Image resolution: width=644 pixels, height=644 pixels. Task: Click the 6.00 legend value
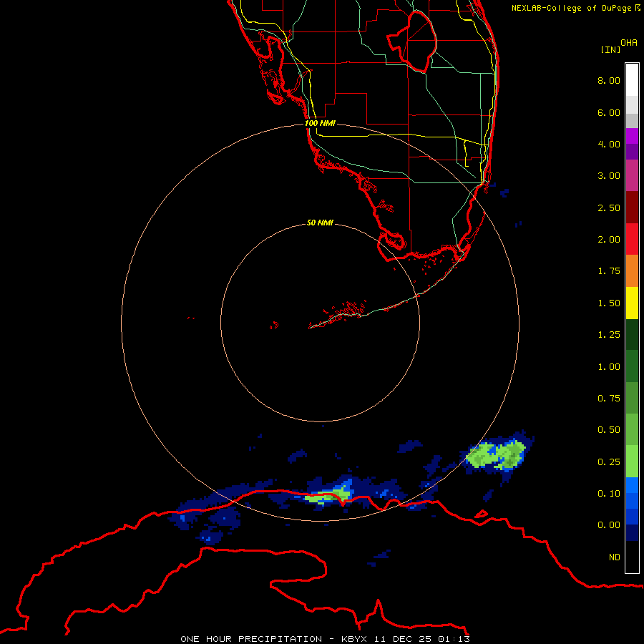(609, 112)
